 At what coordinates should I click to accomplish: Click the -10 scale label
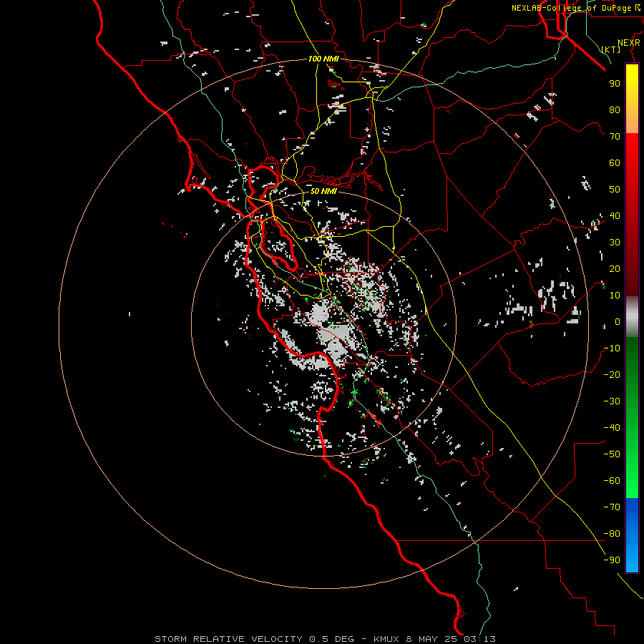point(612,348)
